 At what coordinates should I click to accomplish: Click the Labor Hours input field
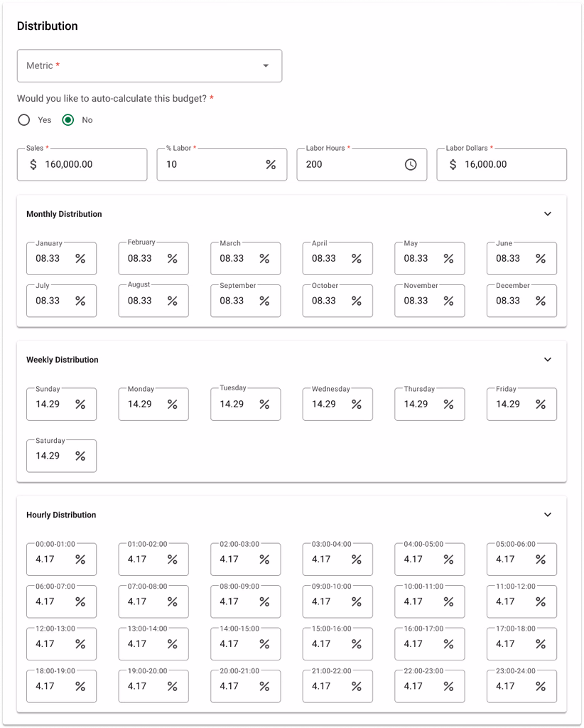(x=348, y=164)
